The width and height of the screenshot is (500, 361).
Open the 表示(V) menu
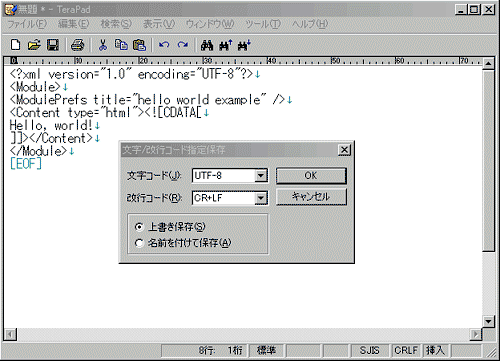[x=159, y=24]
